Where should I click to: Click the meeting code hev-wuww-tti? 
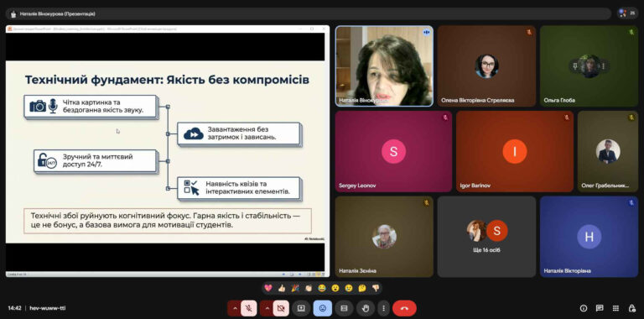[48, 308]
